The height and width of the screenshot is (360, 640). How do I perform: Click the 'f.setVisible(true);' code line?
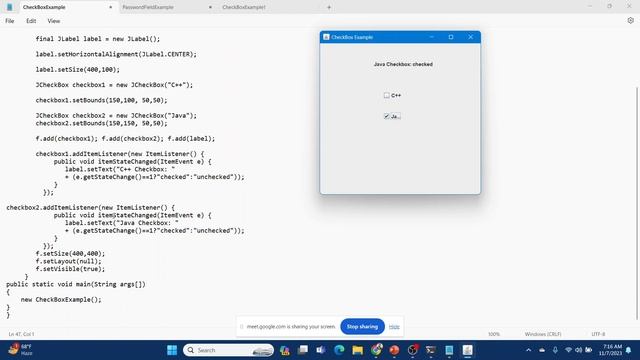coord(70,269)
